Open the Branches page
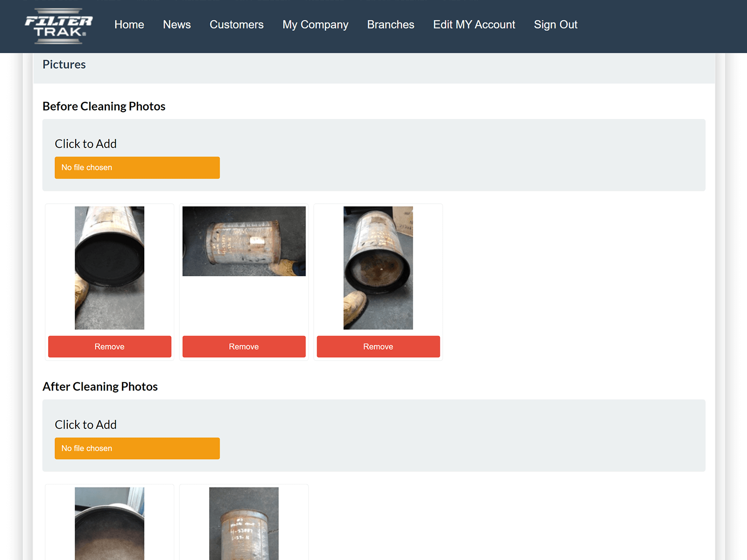 pos(391,25)
